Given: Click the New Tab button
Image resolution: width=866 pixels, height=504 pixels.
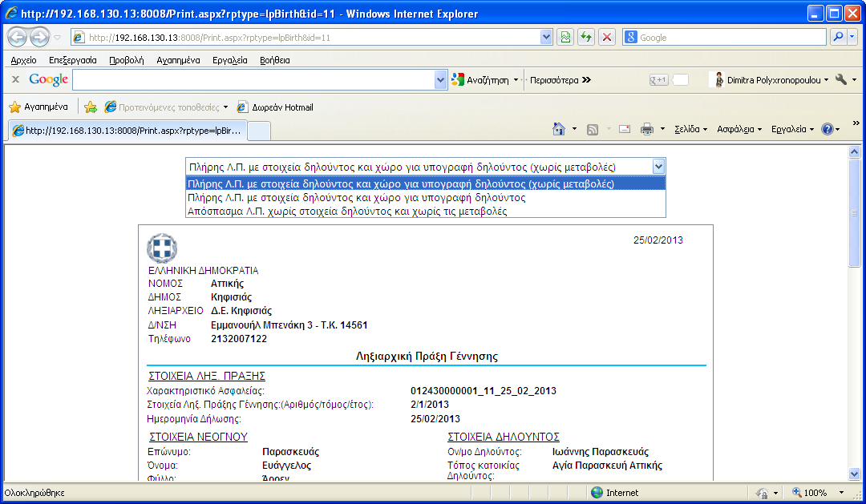Looking at the screenshot, I should pos(259,131).
